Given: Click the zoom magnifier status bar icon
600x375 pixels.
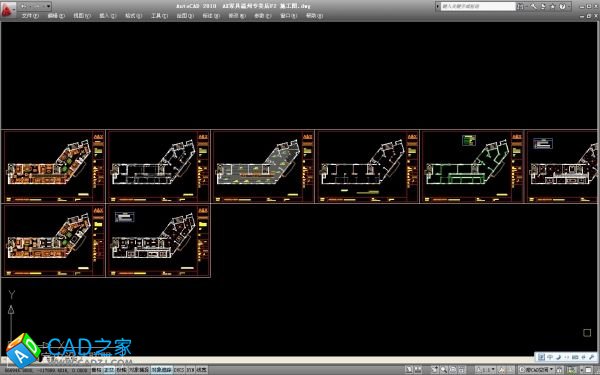Looking at the screenshot, I should (x=444, y=370).
